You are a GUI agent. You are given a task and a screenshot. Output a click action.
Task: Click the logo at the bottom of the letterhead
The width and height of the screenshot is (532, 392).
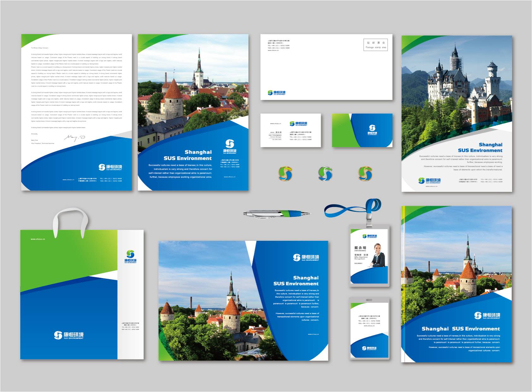tap(110, 167)
